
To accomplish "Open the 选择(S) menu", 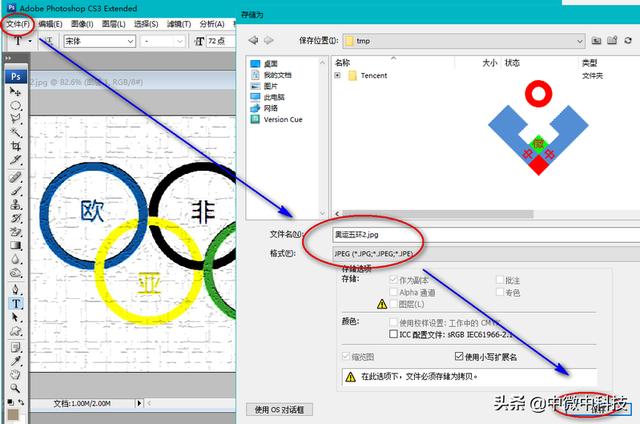I will tap(146, 24).
